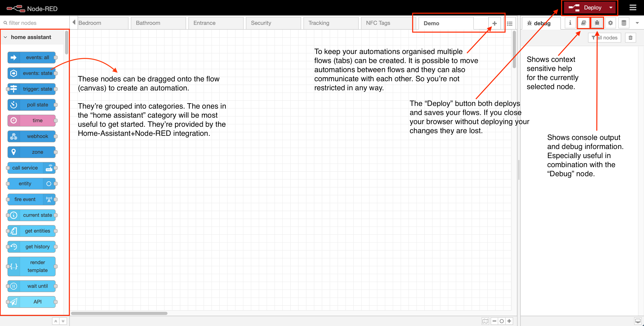This screenshot has width=644, height=326.
Task: Open the Deploy options dropdown arrow
Action: pyautogui.click(x=611, y=7)
